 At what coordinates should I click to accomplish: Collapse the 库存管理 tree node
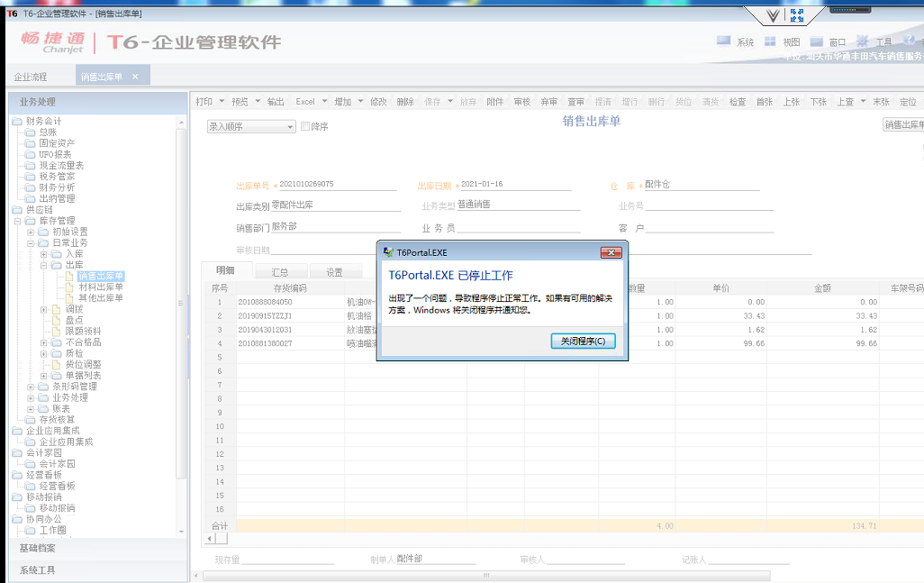coord(17,221)
